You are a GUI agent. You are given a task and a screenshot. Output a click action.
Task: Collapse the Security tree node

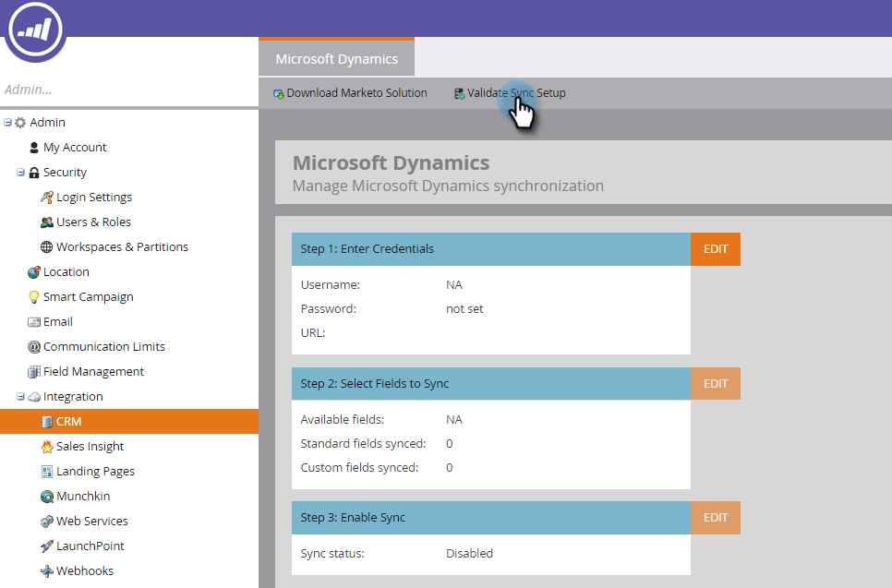pyautogui.click(x=20, y=172)
